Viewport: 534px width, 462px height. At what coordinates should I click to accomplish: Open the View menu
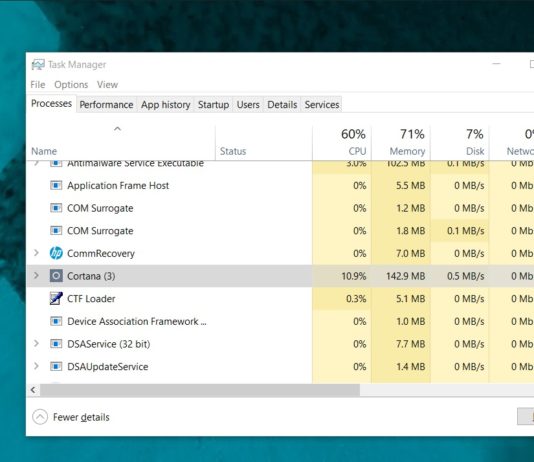[x=107, y=84]
